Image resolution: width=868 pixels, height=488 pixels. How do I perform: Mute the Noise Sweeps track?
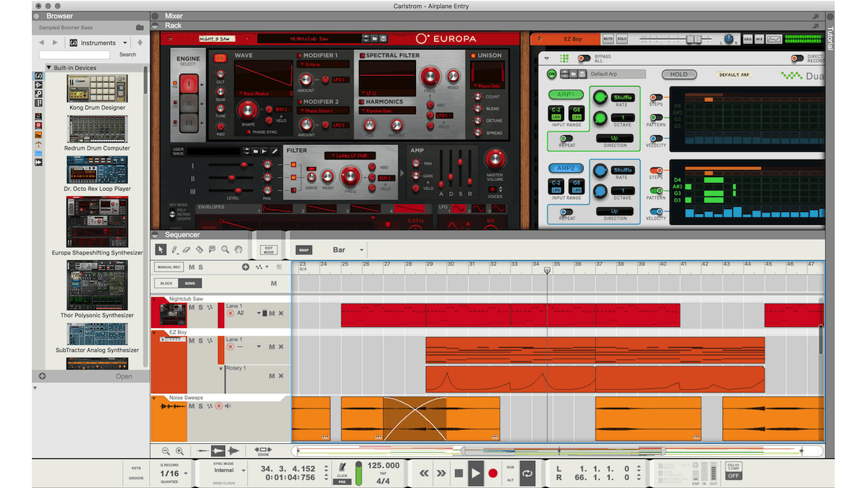point(192,406)
